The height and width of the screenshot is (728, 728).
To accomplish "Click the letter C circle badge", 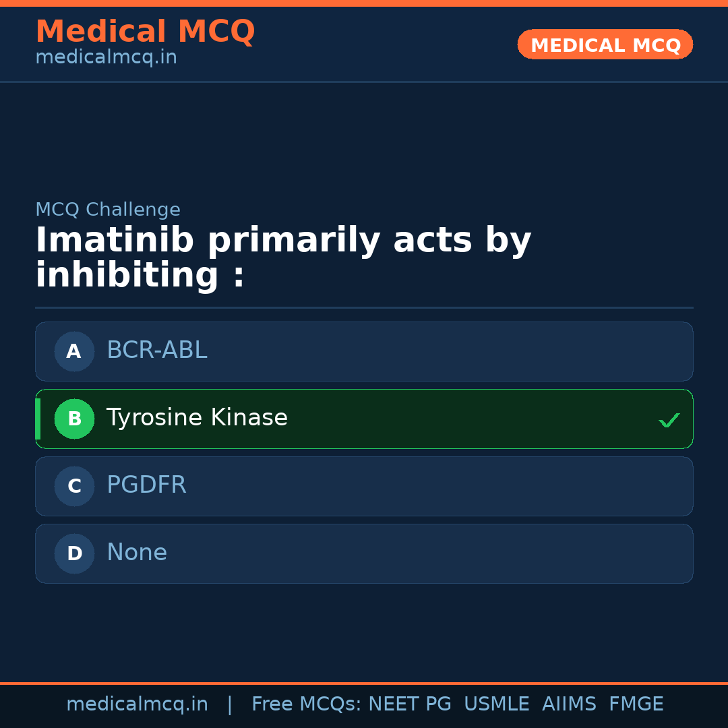I will point(74,486).
